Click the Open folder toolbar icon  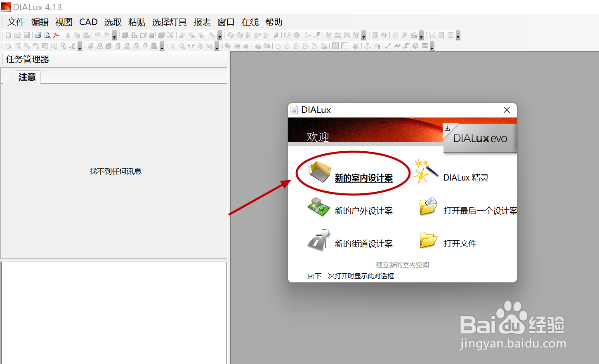pyautogui.click(x=17, y=35)
